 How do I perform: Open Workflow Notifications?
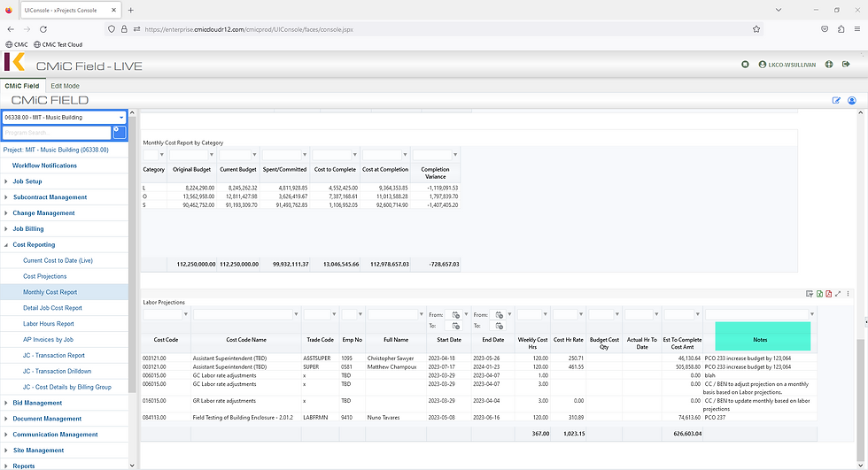(44, 166)
